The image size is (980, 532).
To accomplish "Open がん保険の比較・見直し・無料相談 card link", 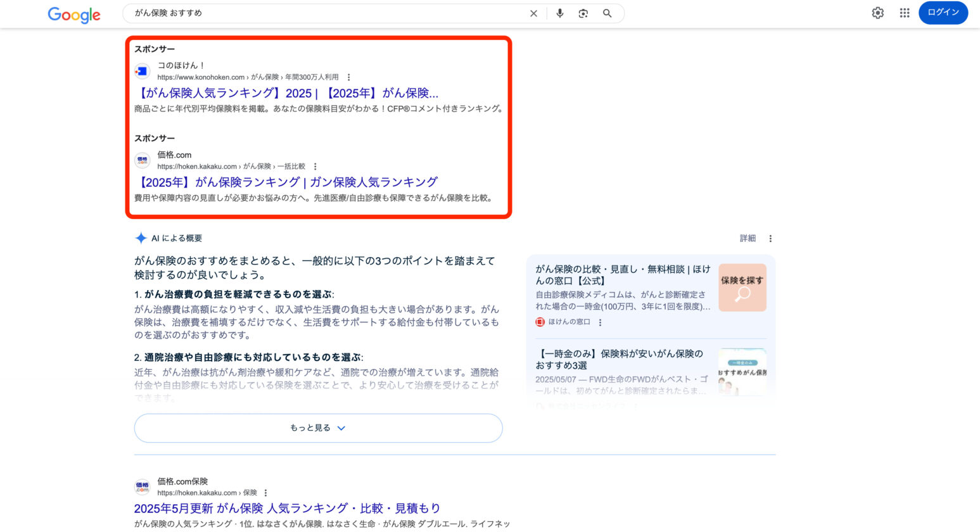I will coord(623,275).
